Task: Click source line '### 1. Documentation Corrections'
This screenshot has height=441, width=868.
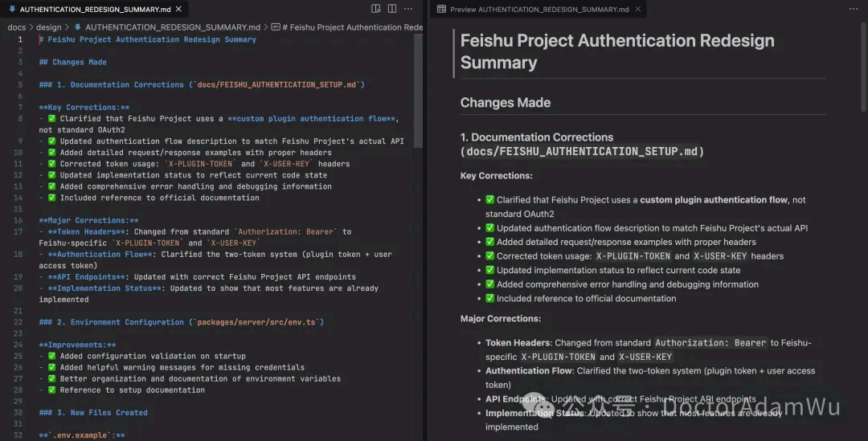Action: 202,84
